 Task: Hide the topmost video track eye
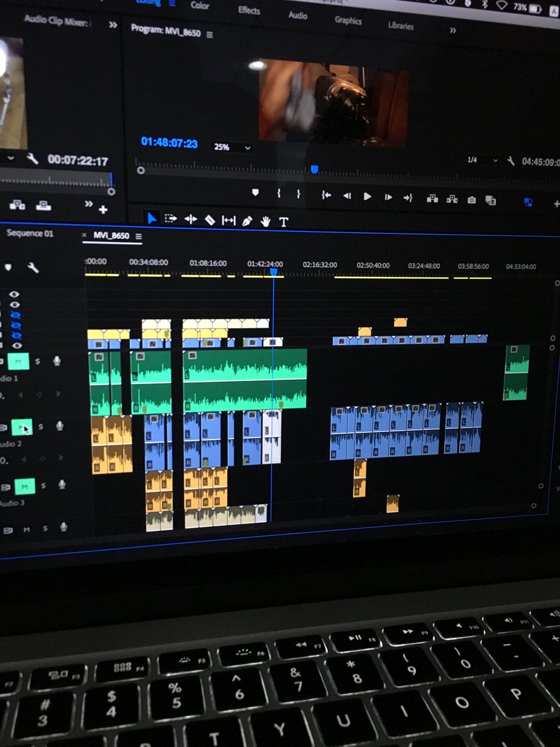pos(14,294)
